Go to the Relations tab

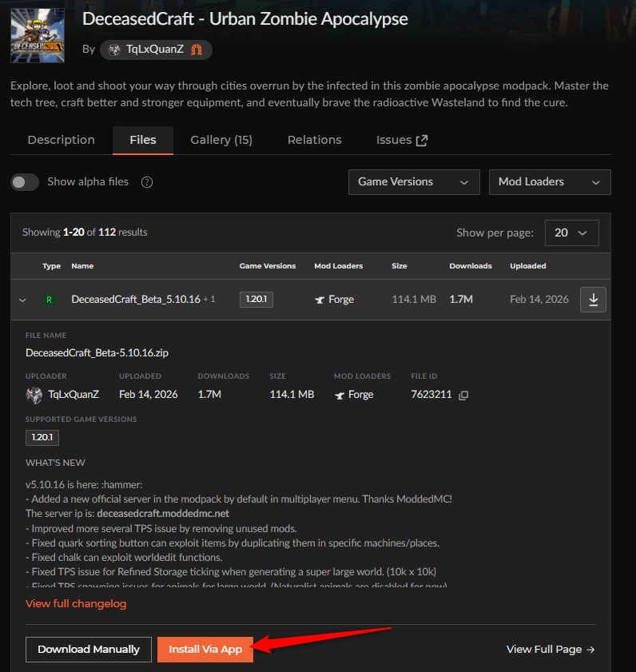(315, 140)
